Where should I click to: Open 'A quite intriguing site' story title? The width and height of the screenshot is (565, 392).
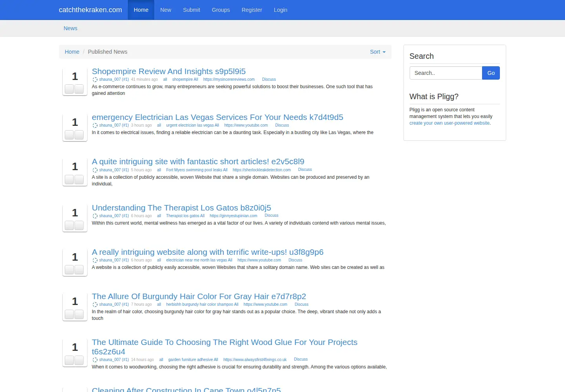[x=198, y=162]
